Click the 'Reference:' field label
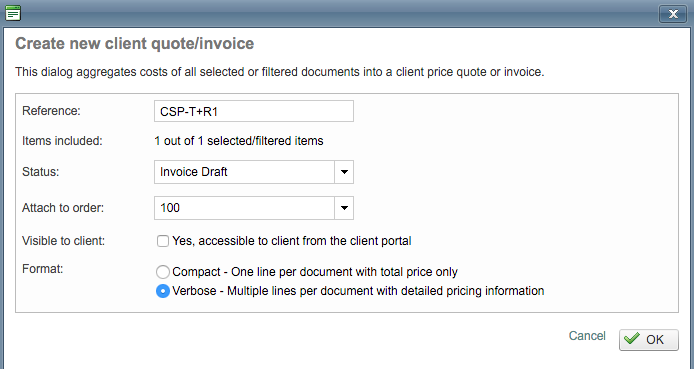Screen dimensions: 694x369 click(51, 111)
